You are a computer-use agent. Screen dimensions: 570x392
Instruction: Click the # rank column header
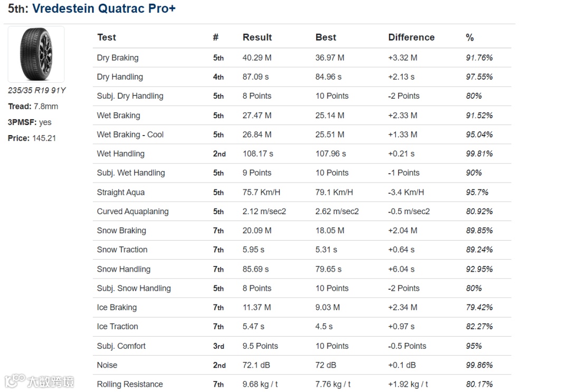click(x=216, y=37)
